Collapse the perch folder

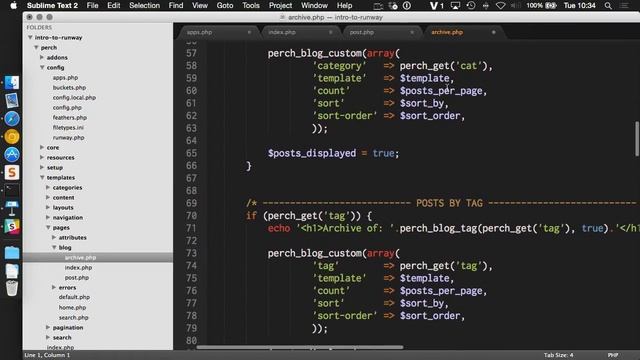[36, 47]
